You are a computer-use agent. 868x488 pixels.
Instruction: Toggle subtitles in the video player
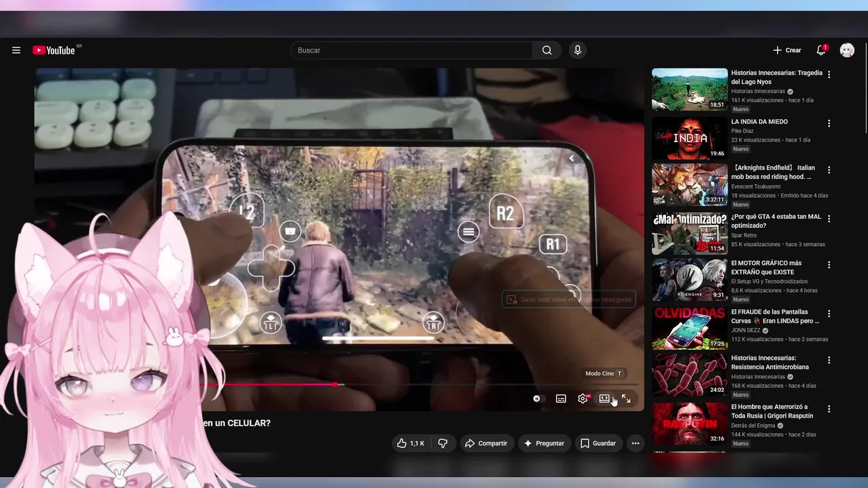click(561, 399)
